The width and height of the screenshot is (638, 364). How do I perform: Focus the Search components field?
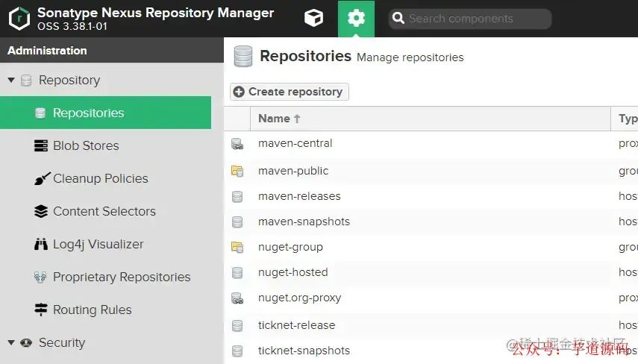click(x=470, y=19)
